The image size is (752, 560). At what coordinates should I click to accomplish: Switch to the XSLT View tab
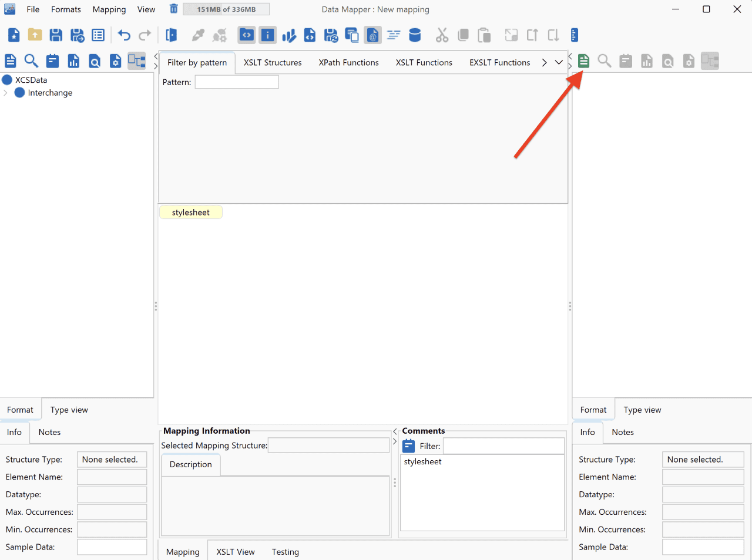pos(236,552)
